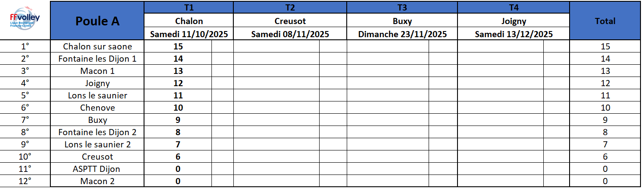This screenshot has width=644, height=192.
Task: Select the Chalon venue cell
Action: coord(189,21)
